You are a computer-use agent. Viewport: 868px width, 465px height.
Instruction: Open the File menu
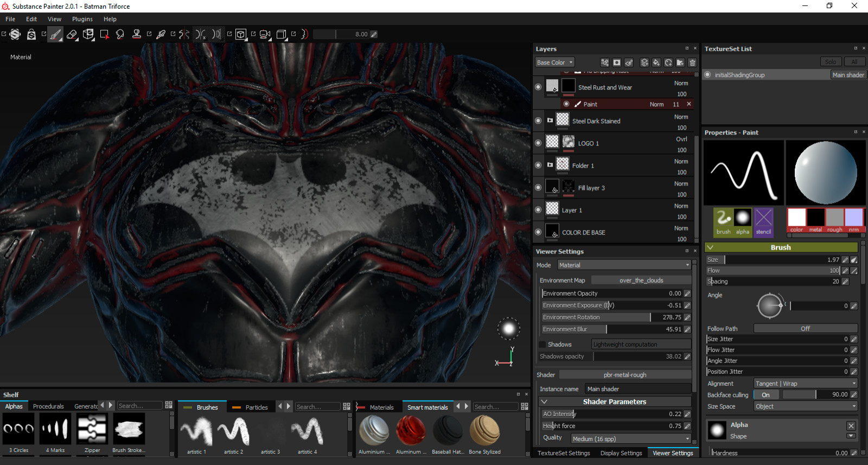10,19
